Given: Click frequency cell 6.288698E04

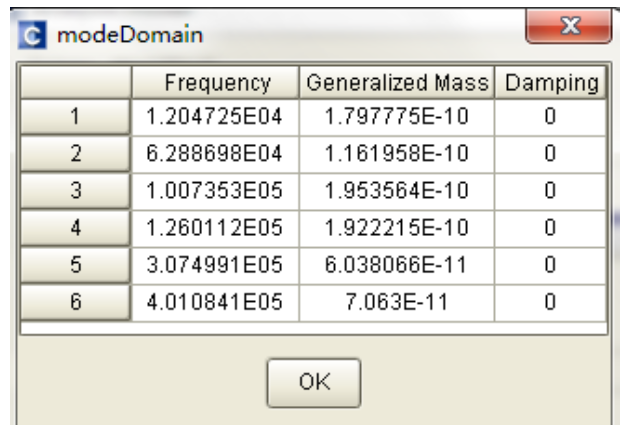Looking at the screenshot, I should click(x=216, y=157).
